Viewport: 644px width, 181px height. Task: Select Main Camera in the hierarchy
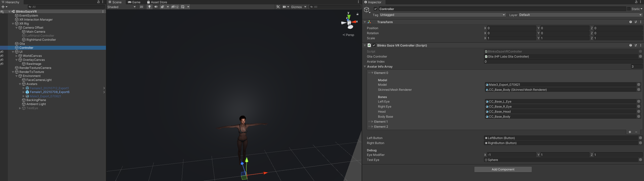pos(36,32)
